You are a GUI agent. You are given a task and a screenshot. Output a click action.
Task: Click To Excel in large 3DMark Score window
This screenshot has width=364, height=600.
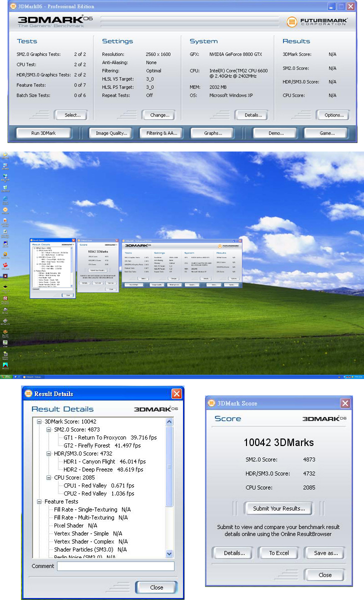(279, 553)
